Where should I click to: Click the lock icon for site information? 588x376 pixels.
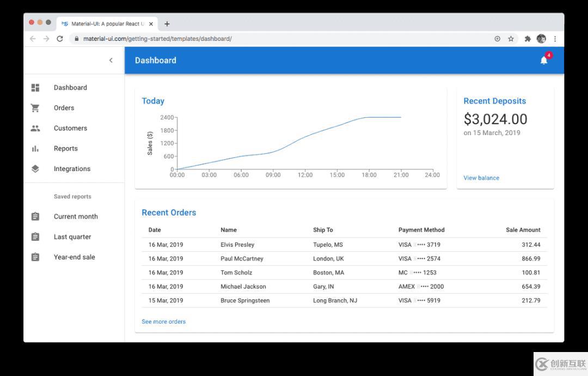click(77, 39)
